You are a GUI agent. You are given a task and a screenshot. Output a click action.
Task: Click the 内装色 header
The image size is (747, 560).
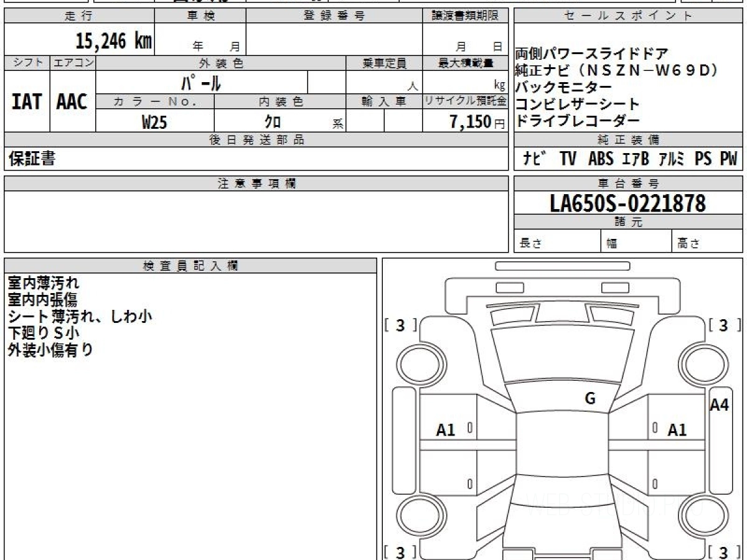(280, 102)
